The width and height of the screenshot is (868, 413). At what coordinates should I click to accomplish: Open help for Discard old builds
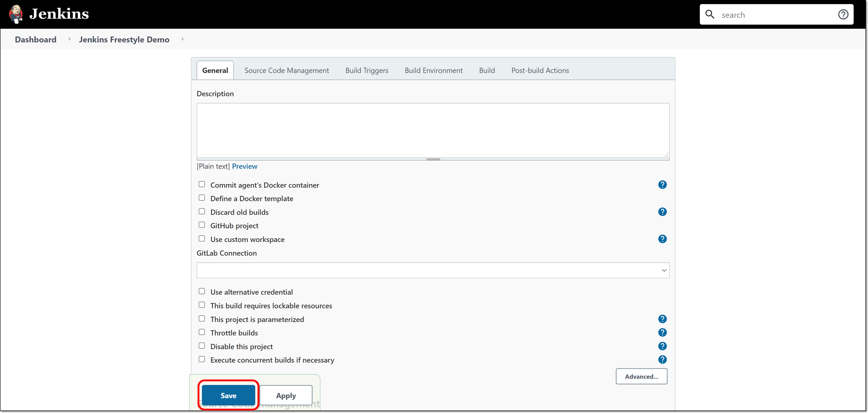[x=662, y=212]
